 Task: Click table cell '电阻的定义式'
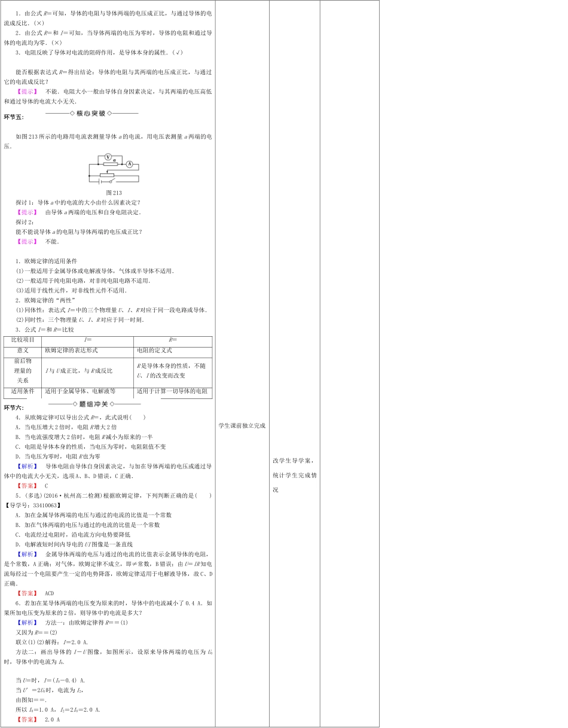[173, 351]
